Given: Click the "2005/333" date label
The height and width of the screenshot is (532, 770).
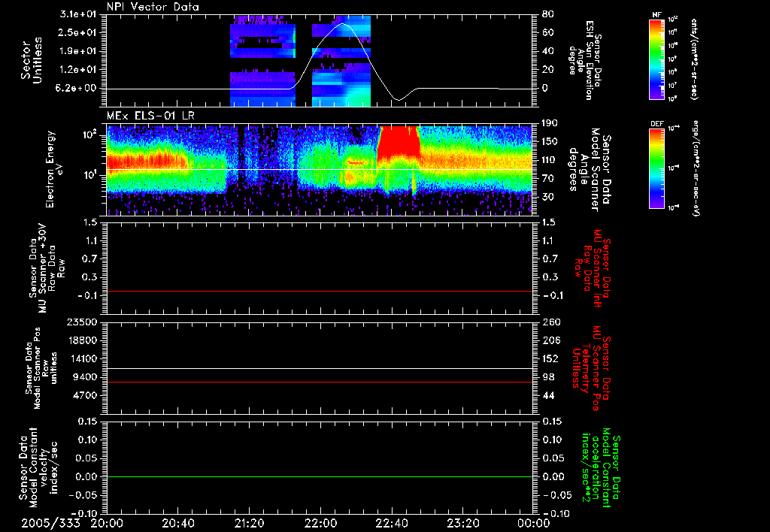Looking at the screenshot, I should tap(51, 524).
